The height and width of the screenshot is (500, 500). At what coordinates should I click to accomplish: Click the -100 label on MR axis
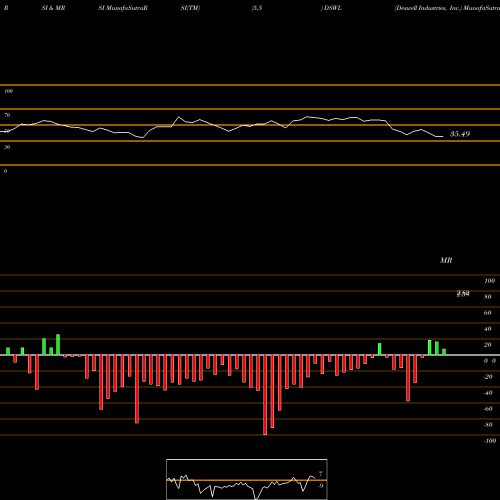tap(490, 441)
